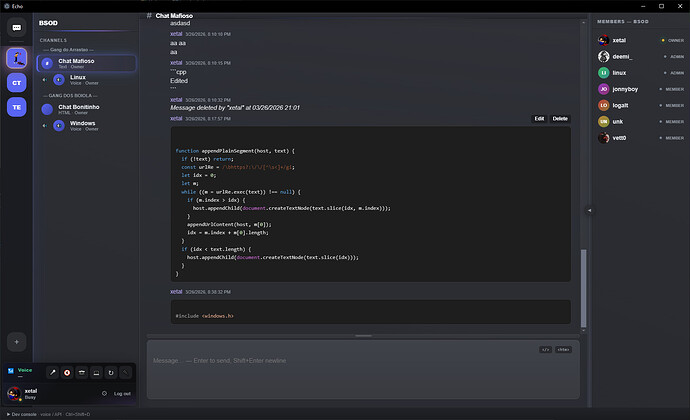Screen dimensions: 690x420
Task: Open the TE server icon
Action: click(x=17, y=107)
